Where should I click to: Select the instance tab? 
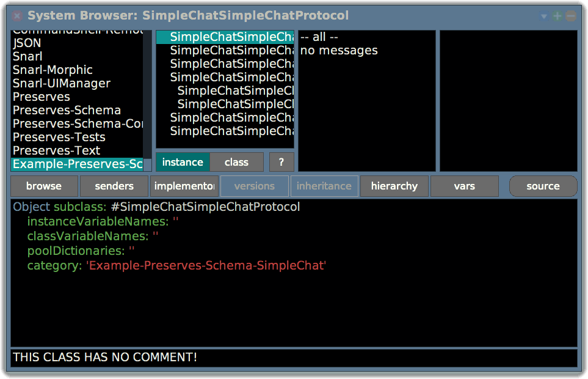coord(182,162)
